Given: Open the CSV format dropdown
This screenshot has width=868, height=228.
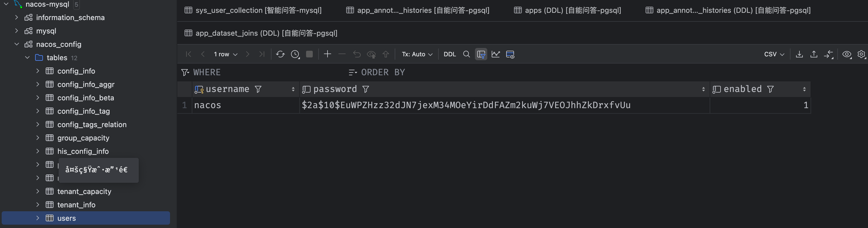Looking at the screenshot, I should pyautogui.click(x=774, y=54).
